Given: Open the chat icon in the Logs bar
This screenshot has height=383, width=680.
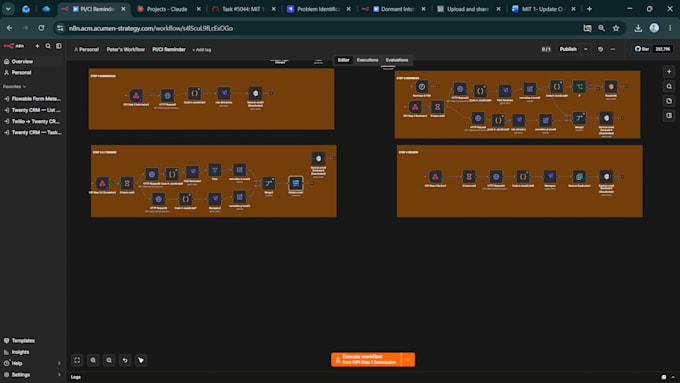Looking at the screenshot, I should point(664,377).
